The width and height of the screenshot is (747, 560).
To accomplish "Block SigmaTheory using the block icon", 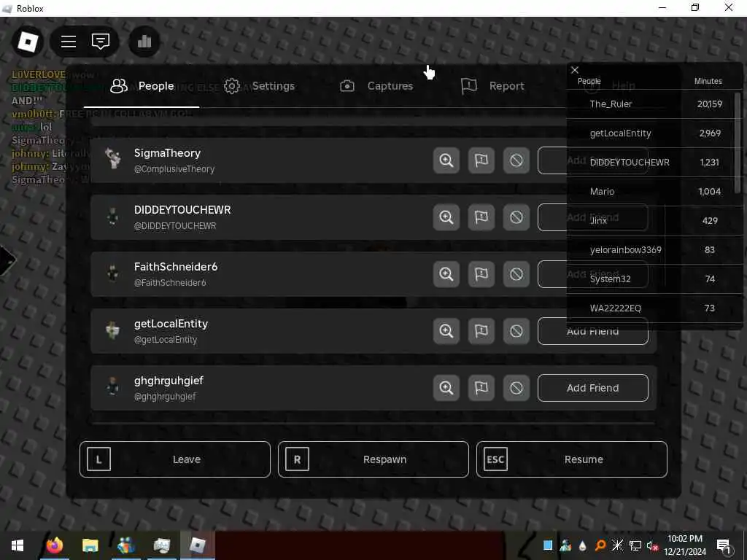I will pos(516,160).
